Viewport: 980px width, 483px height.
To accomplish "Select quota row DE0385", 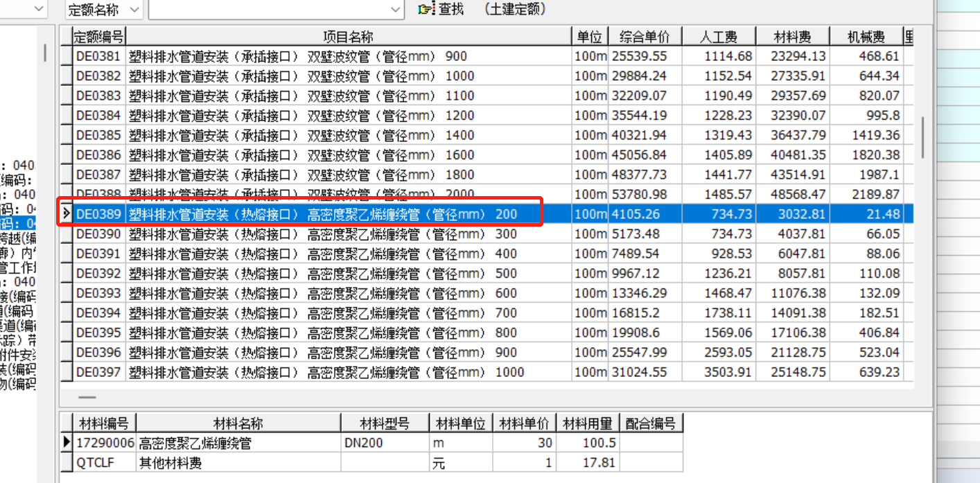I will (488, 135).
